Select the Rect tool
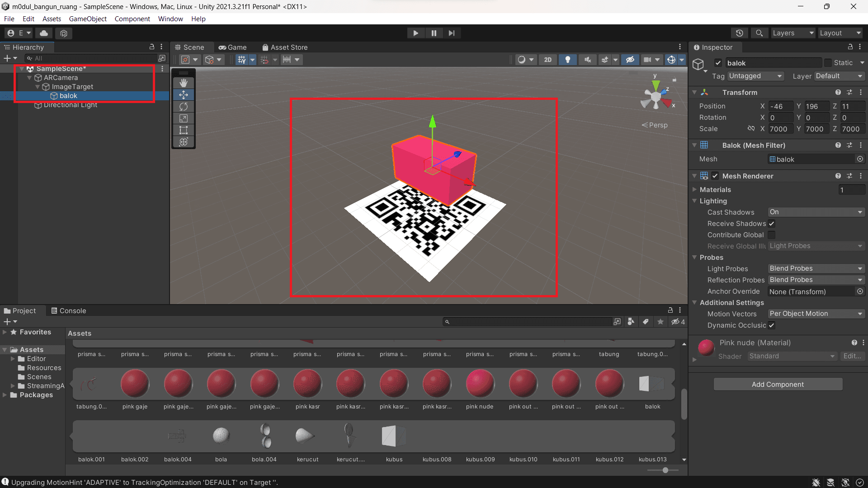The image size is (868, 488). [x=184, y=130]
